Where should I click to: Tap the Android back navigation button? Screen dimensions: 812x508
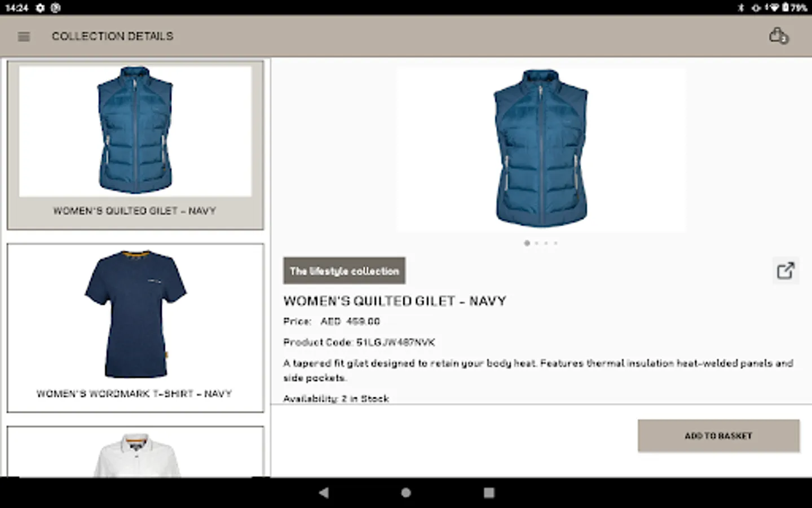(324, 493)
